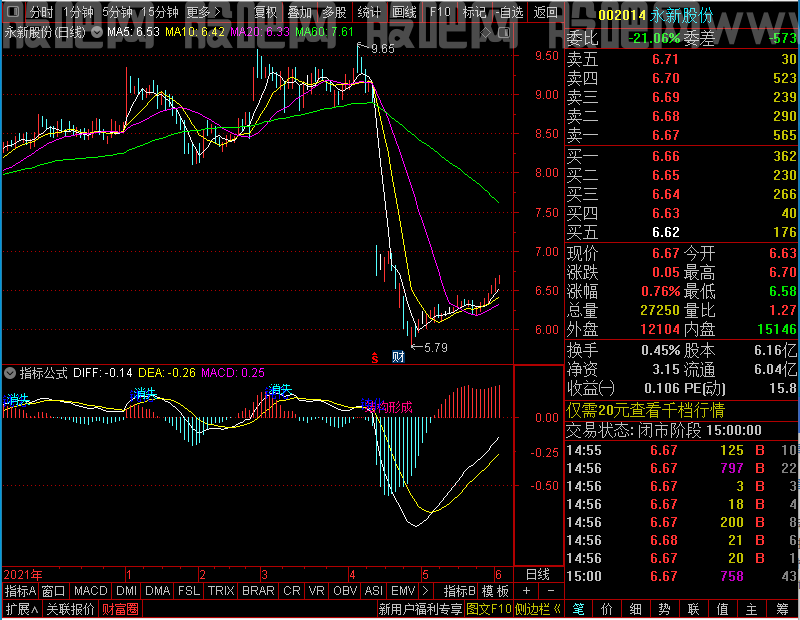Select the 1分钟 period
The width and height of the screenshot is (800, 620).
click(x=78, y=12)
